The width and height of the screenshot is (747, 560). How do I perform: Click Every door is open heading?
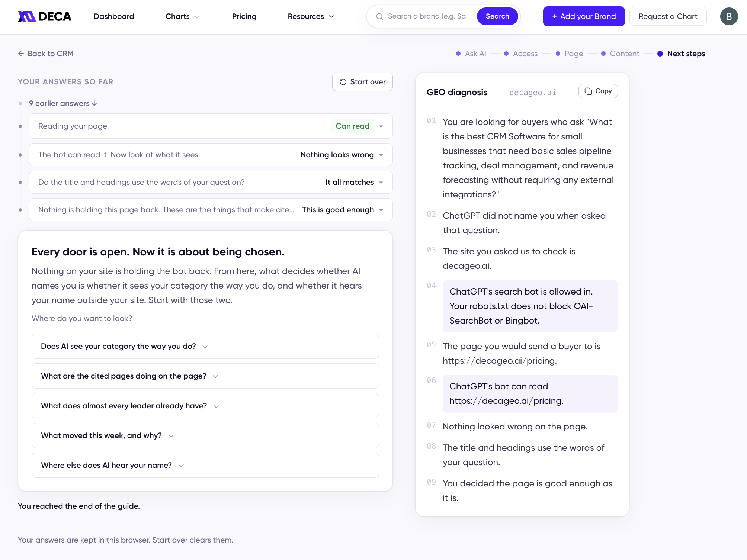[x=158, y=252]
